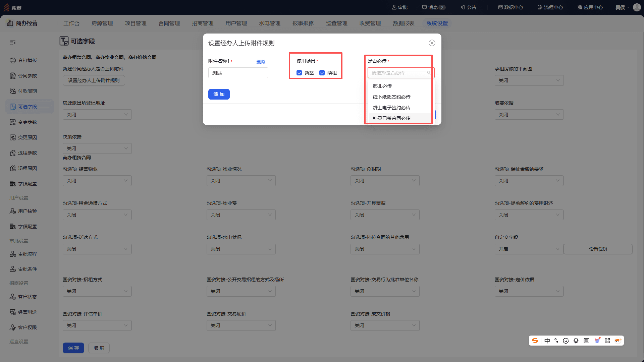Viewport: 644px width, 362px height.
Task: Select 可选字段 sidebar icon
Action: click(13, 107)
